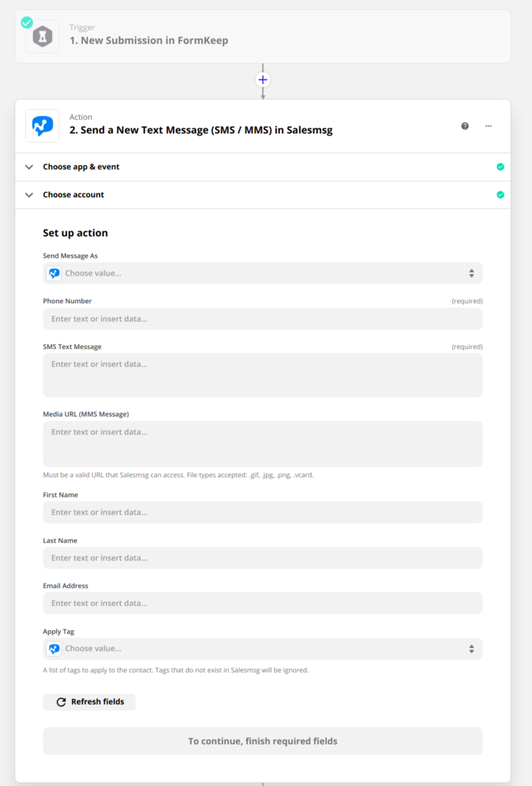Open the help question mark icon

tap(464, 126)
